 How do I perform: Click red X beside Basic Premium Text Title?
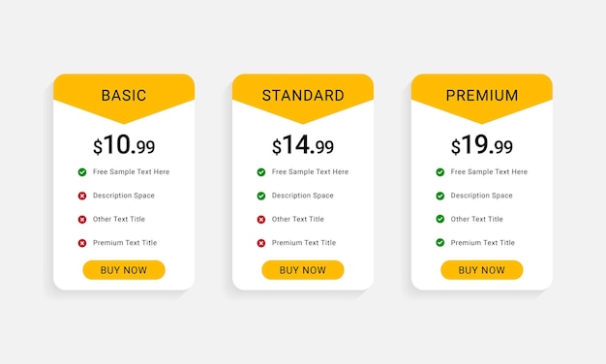coord(82,243)
